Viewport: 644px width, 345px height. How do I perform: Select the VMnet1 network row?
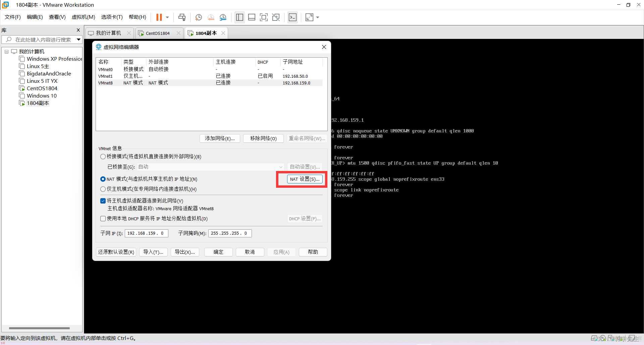click(210, 76)
